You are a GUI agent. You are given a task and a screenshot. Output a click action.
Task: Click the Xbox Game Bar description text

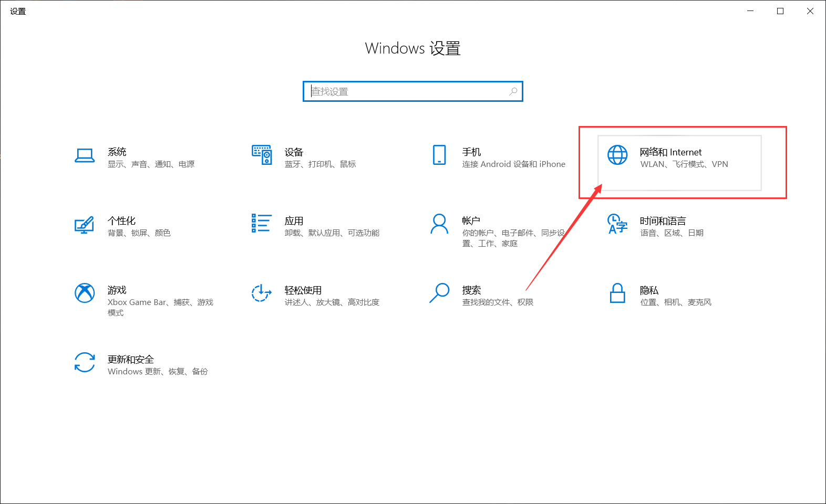tap(160, 308)
